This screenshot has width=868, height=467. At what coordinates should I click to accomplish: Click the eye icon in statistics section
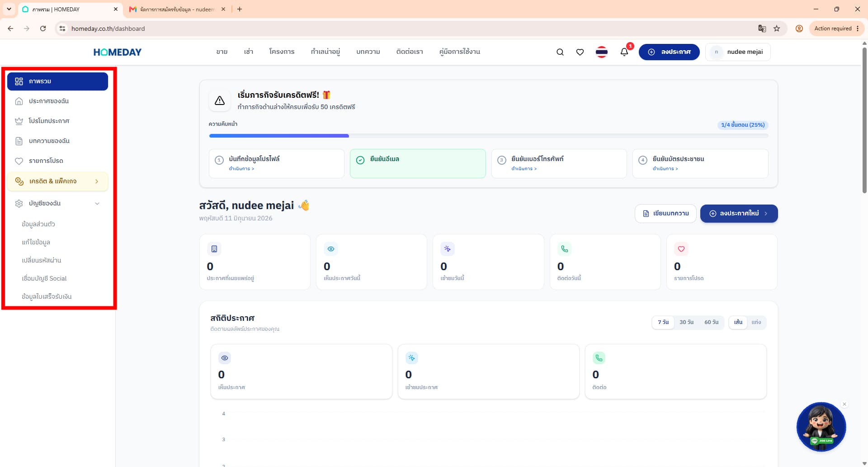coord(225,358)
